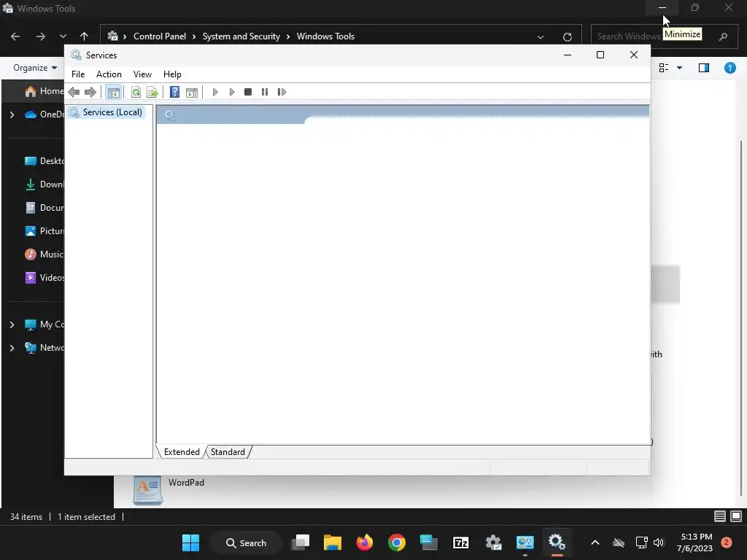Toggle Show/Hide Console Tree icon
747x560 pixels.
click(113, 92)
